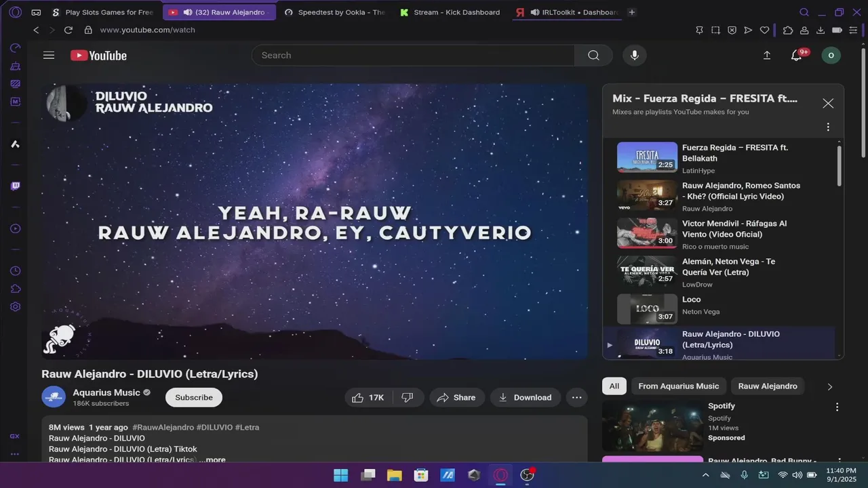Open three-dot menu for Spotify ad
Image resolution: width=868 pixels, height=488 pixels.
click(x=837, y=407)
